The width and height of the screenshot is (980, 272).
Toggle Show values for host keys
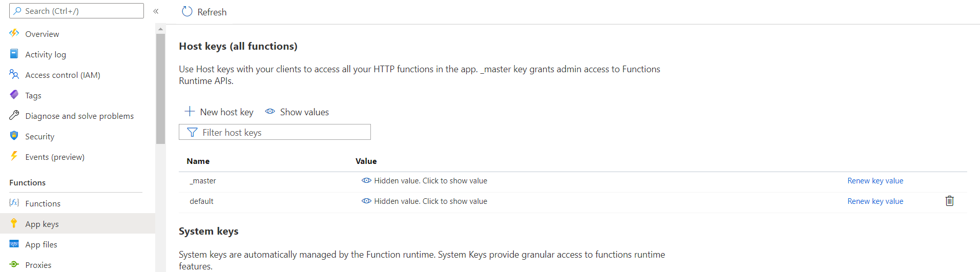[x=297, y=112]
